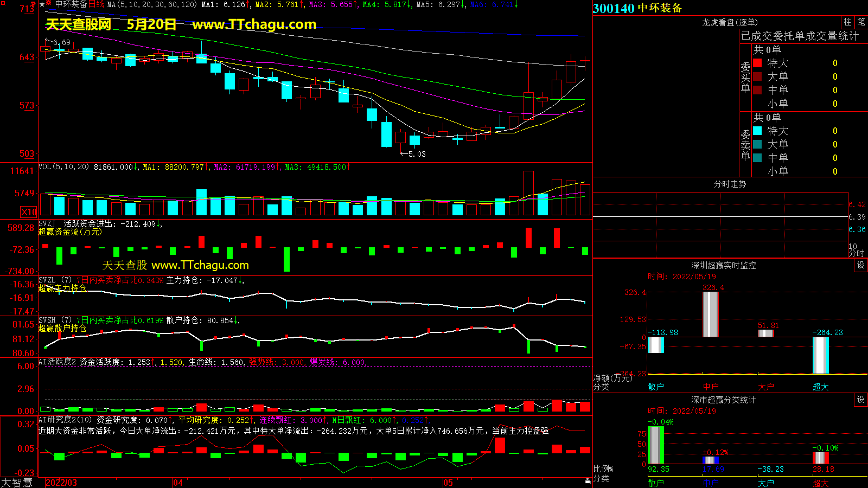The height and width of the screenshot is (488, 868).
Task: Switch to 笔 tick view in 龙虎看盘
Action: point(861,22)
